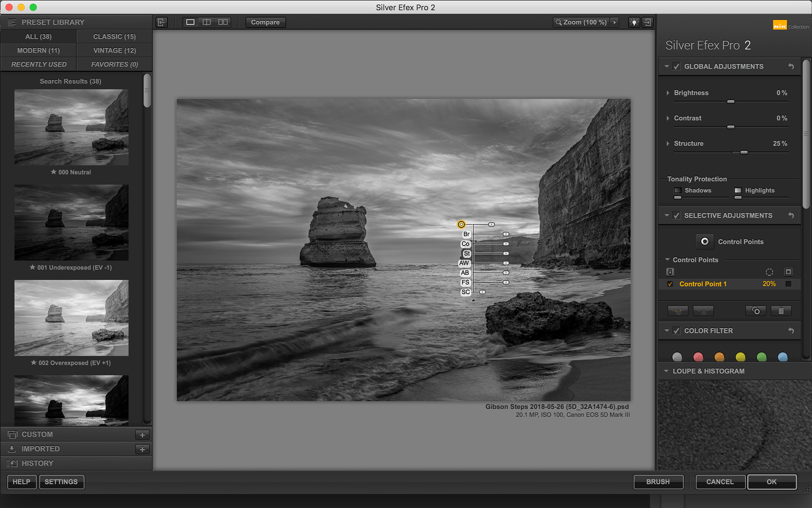Open RECENTLY USED presets
812x508 pixels.
(38, 64)
